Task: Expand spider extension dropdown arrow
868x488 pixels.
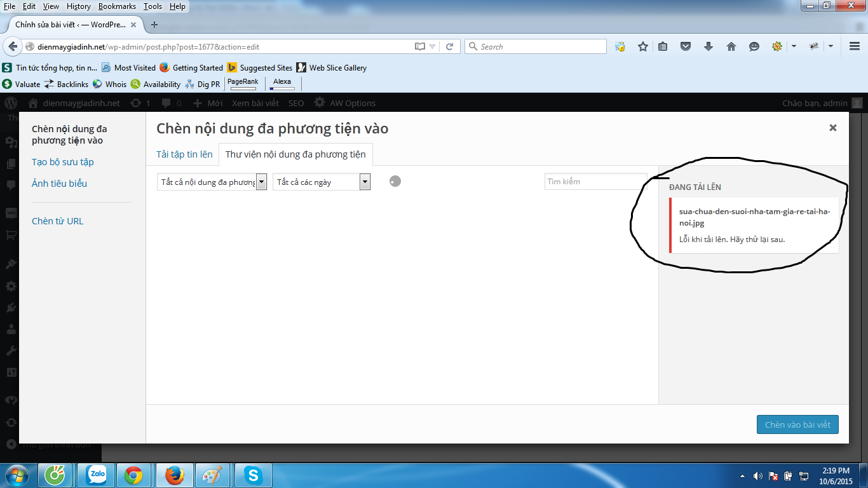Action: pyautogui.click(x=831, y=46)
